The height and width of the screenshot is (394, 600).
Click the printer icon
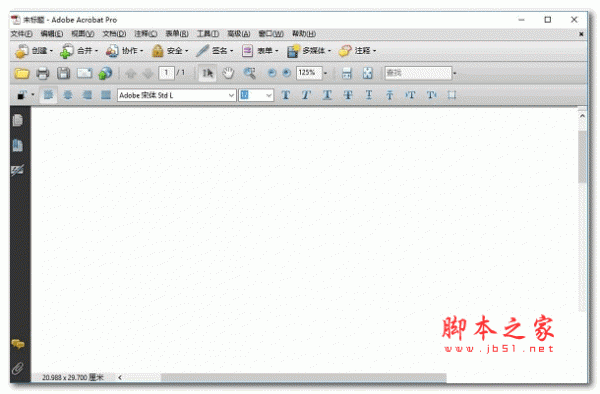(x=42, y=73)
